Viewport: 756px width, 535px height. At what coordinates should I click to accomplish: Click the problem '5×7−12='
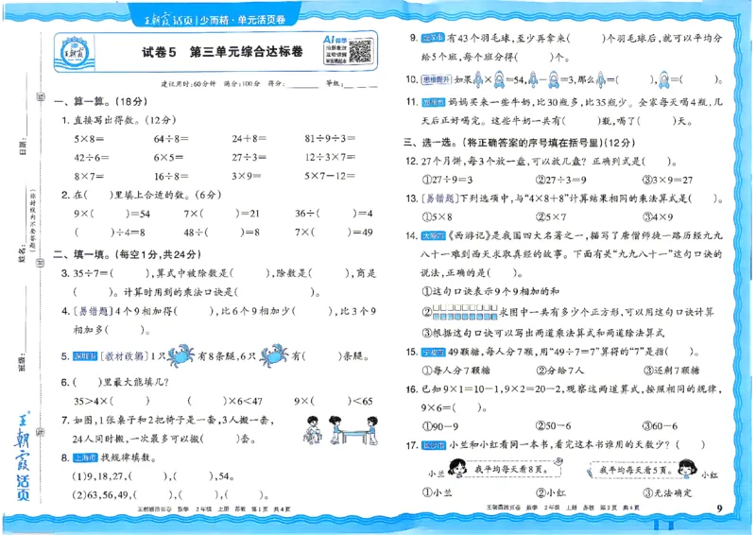coord(330,176)
